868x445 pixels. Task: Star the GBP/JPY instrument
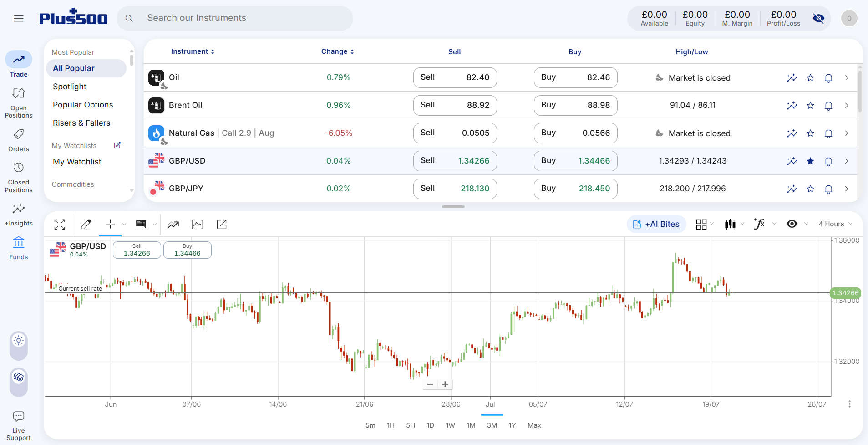tap(810, 189)
